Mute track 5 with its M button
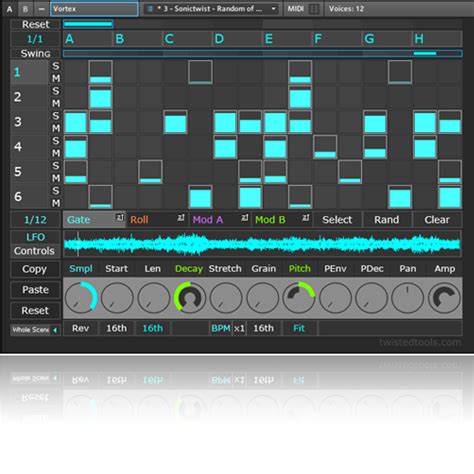 pyautogui.click(x=56, y=178)
